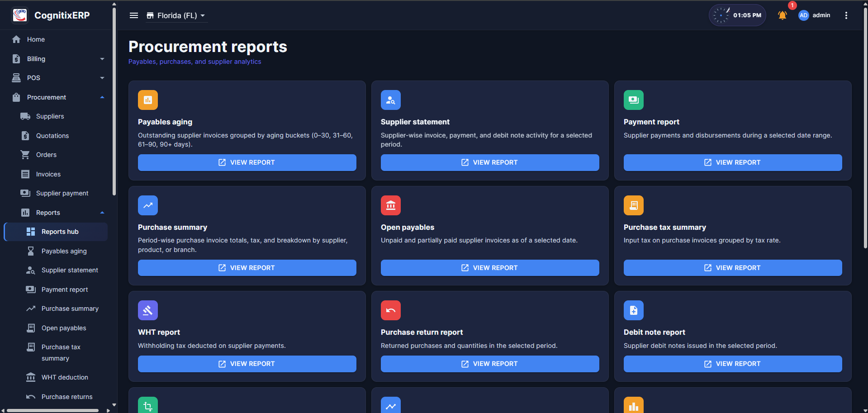View report for Payment report
868x413 pixels.
click(733, 162)
